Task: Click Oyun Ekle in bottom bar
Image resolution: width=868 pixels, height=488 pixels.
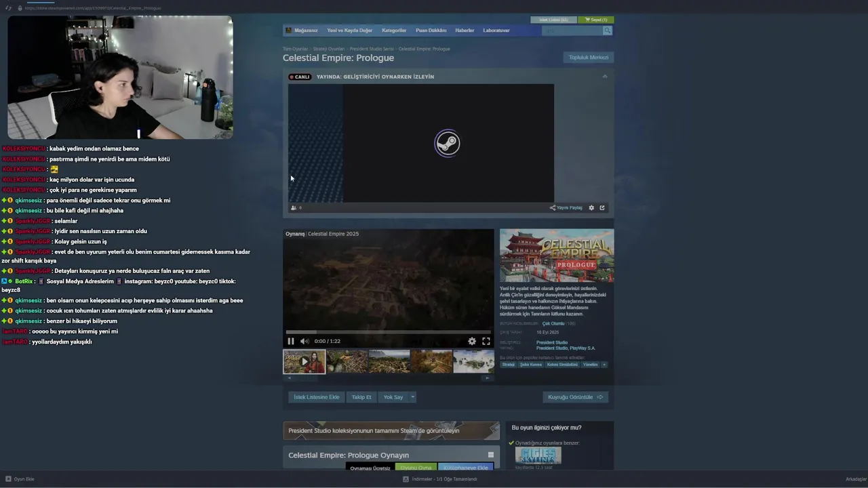Action: click(x=20, y=479)
